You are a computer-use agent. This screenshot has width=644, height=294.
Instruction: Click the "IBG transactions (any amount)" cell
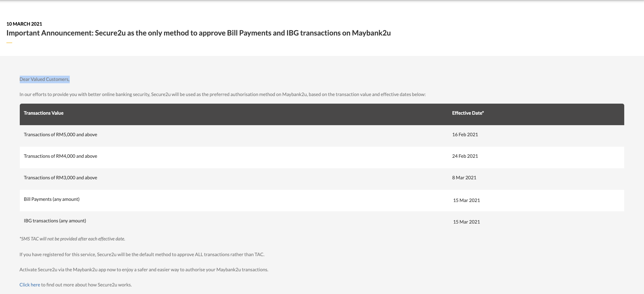pos(55,221)
